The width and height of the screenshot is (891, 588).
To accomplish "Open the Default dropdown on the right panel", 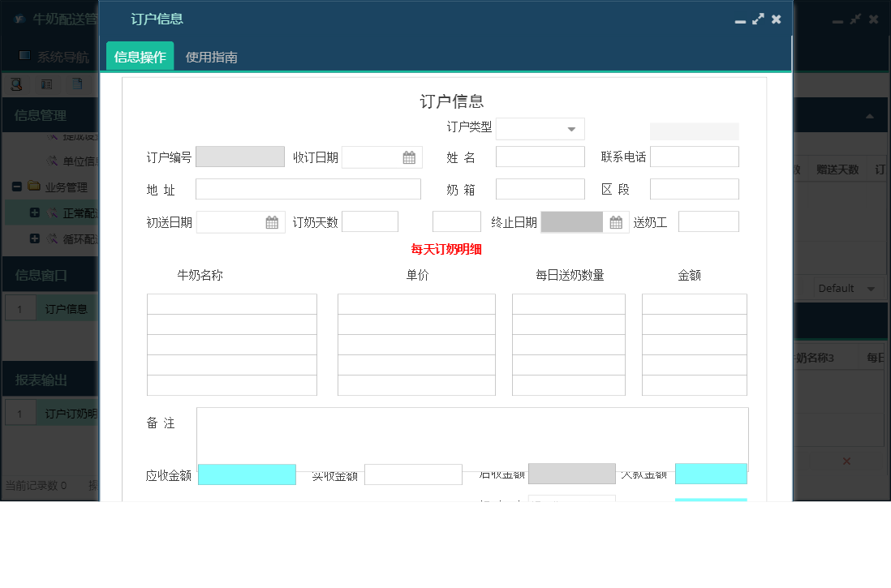I will point(849,287).
